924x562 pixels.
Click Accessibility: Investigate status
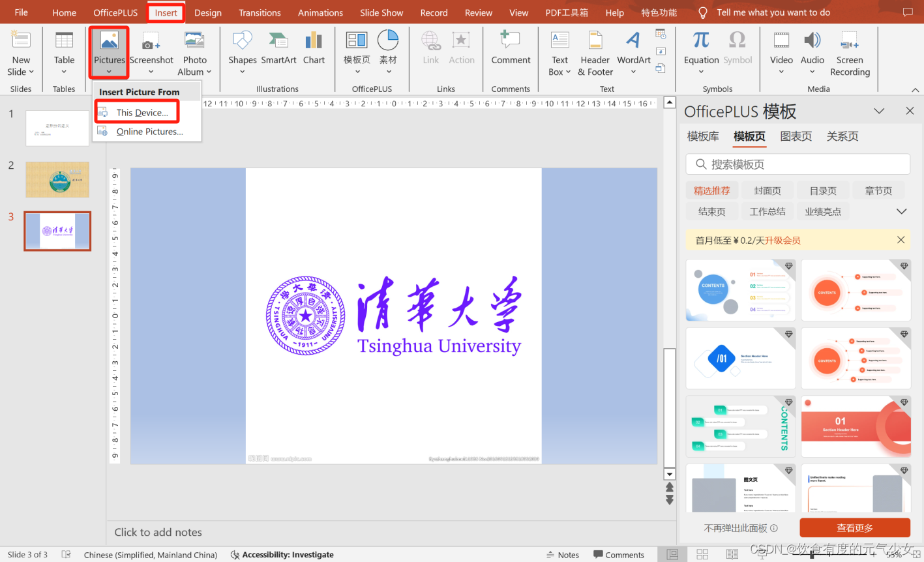tap(282, 555)
